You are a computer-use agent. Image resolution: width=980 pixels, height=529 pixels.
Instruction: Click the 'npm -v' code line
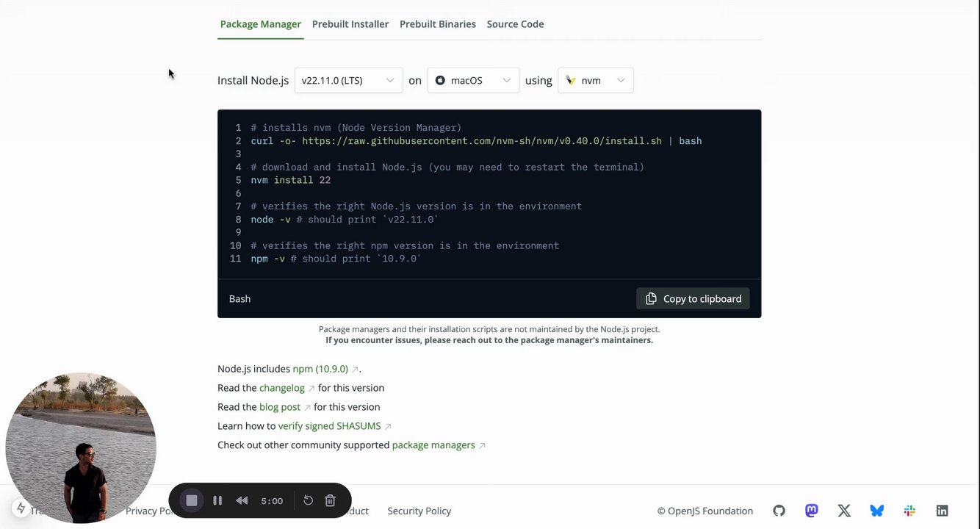pyautogui.click(x=336, y=259)
